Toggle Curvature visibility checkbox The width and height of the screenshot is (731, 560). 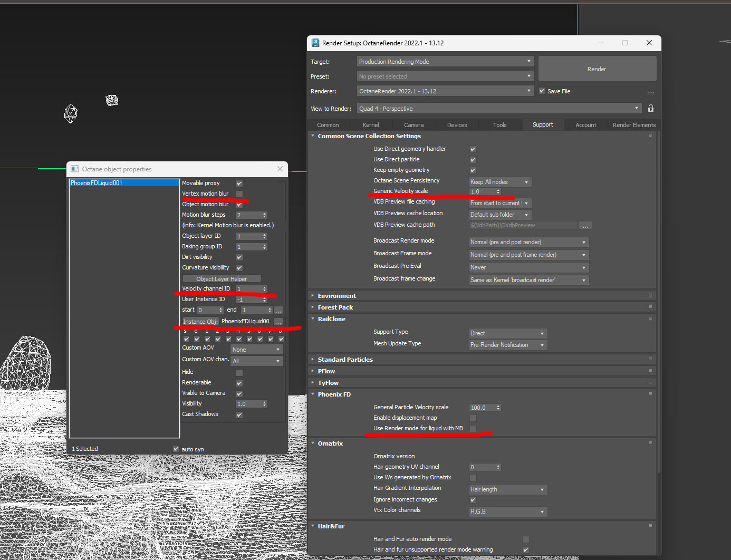coord(239,268)
